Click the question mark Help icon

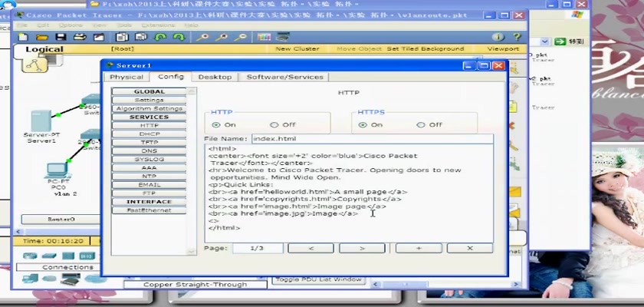(x=517, y=37)
